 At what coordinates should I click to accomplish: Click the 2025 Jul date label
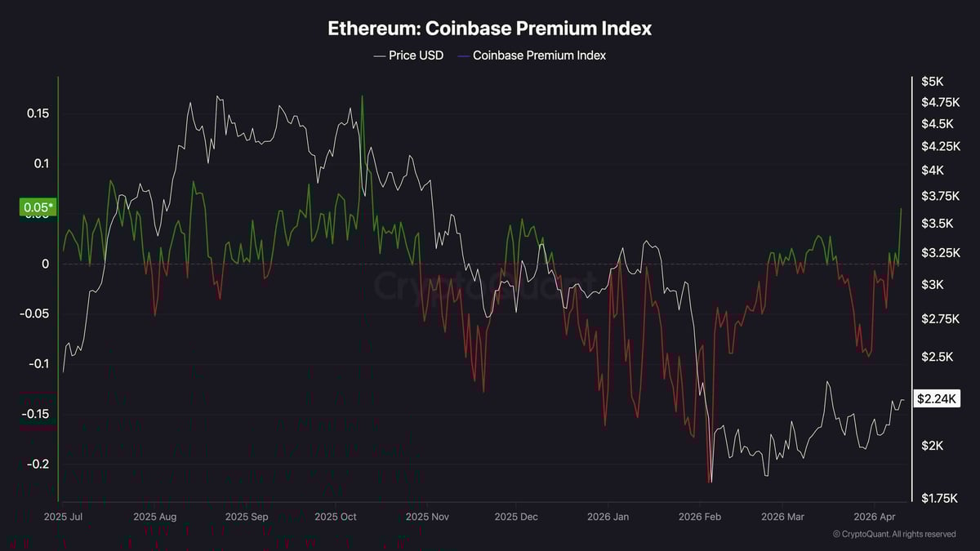63,517
